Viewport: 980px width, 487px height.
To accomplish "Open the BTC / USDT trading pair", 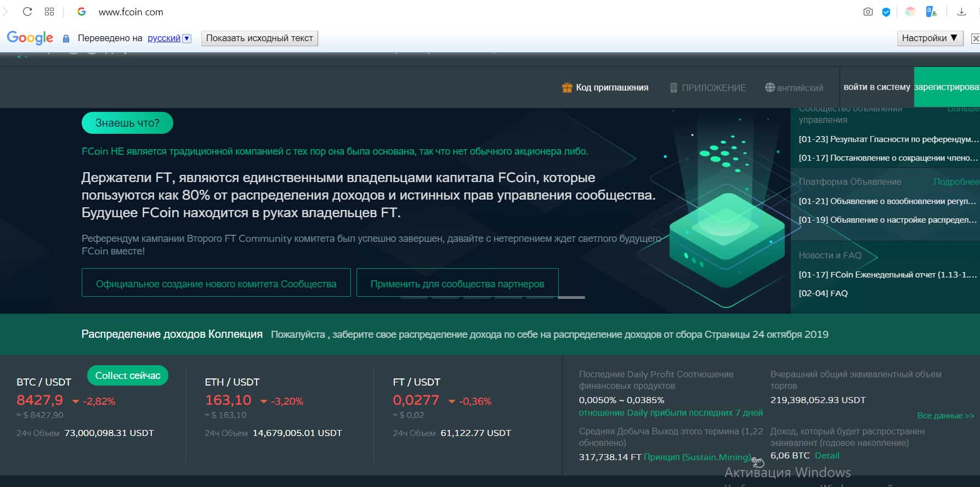I will [x=44, y=382].
